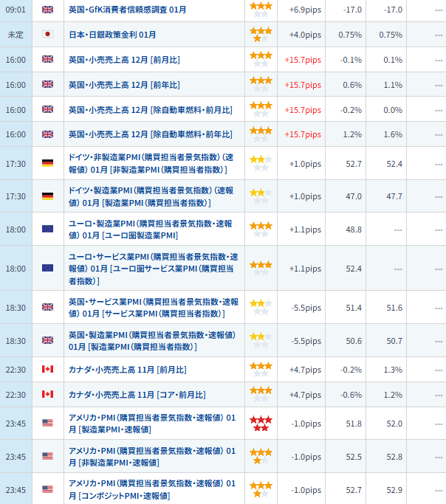Screen dimensions: 446x504
Task: Click US flag beside 製造業PMI・速報値
Action: [x=47, y=424]
